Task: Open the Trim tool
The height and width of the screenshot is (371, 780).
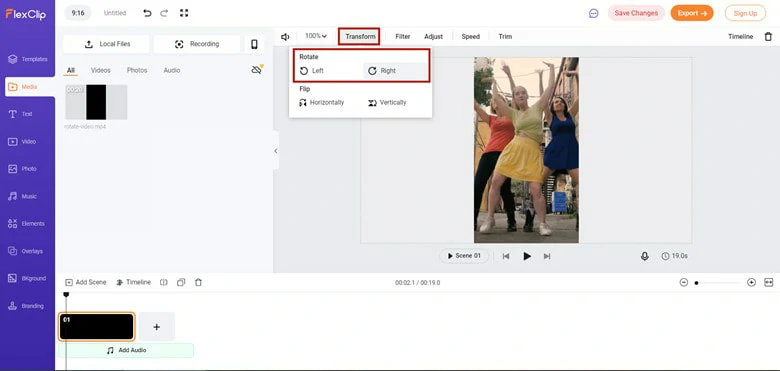Action: [x=505, y=37]
